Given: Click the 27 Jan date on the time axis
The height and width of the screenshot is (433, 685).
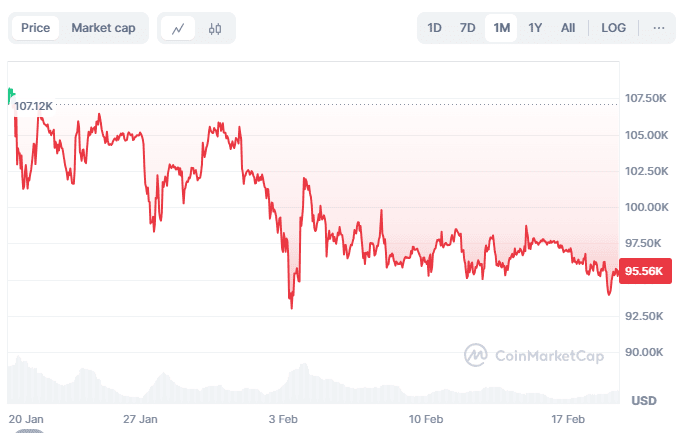Looking at the screenshot, I should (140, 418).
